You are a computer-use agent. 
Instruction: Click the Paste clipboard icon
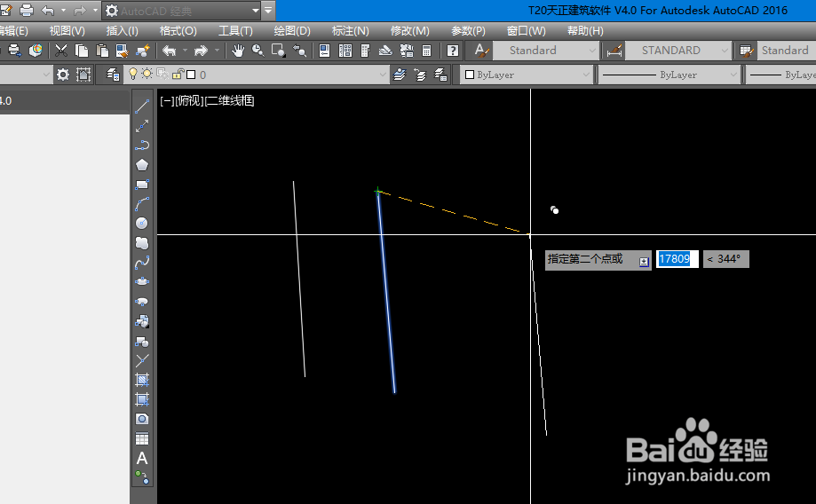102,51
